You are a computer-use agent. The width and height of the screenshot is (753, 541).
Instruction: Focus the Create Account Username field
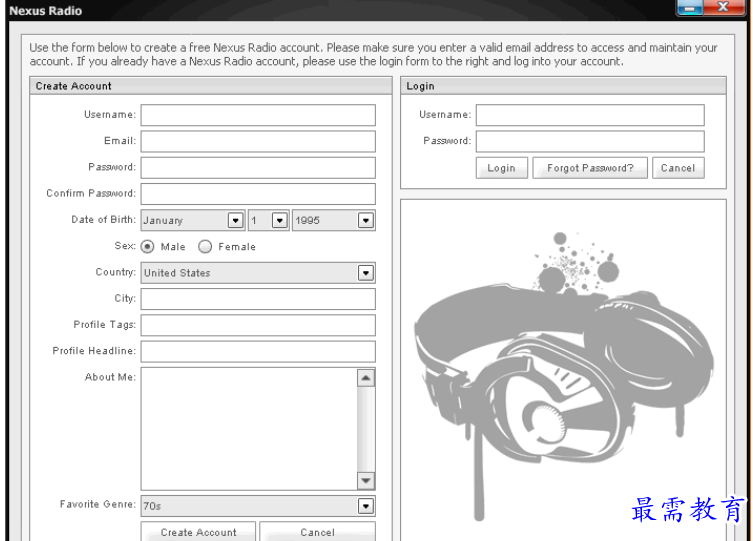coord(258,115)
